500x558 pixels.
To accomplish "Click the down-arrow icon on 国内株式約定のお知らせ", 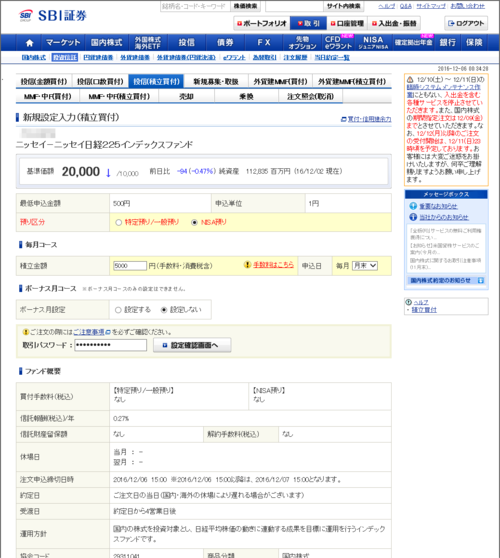I will point(480,281).
